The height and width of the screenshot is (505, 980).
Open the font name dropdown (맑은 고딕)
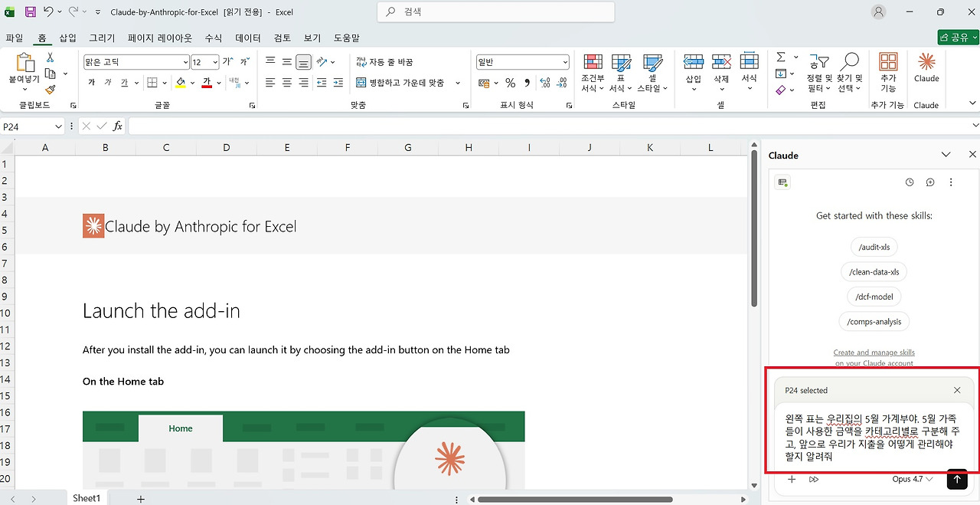[185, 62]
